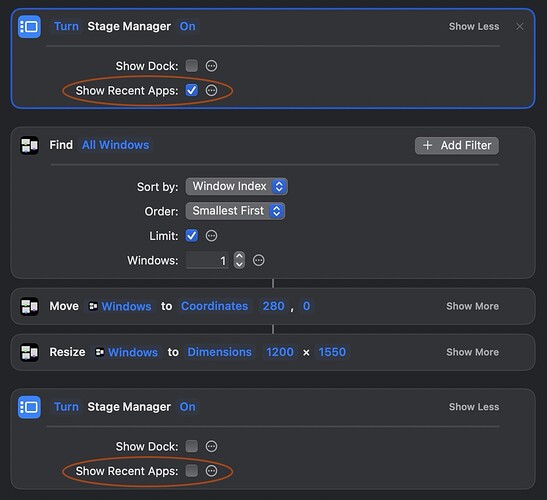The image size is (547, 500).
Task: Enable Show Dock in first Stage Manager action
Action: pyautogui.click(x=192, y=66)
